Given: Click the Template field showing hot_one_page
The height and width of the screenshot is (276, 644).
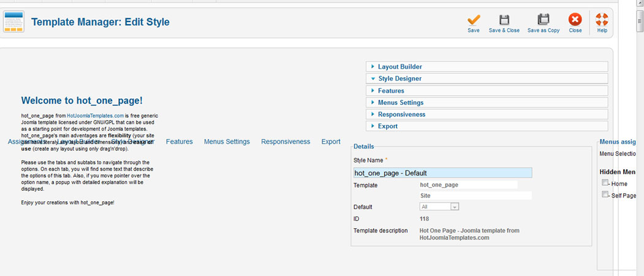Looking at the screenshot, I should (x=468, y=185).
